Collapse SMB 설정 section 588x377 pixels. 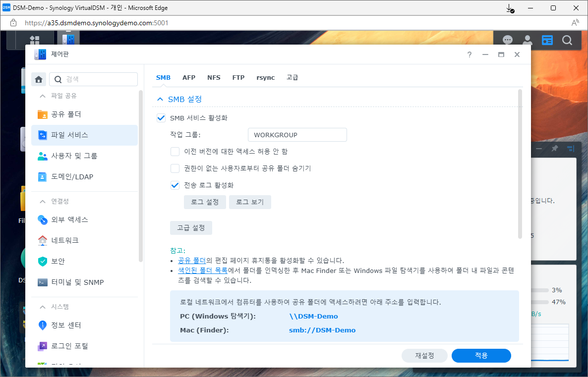pos(160,99)
